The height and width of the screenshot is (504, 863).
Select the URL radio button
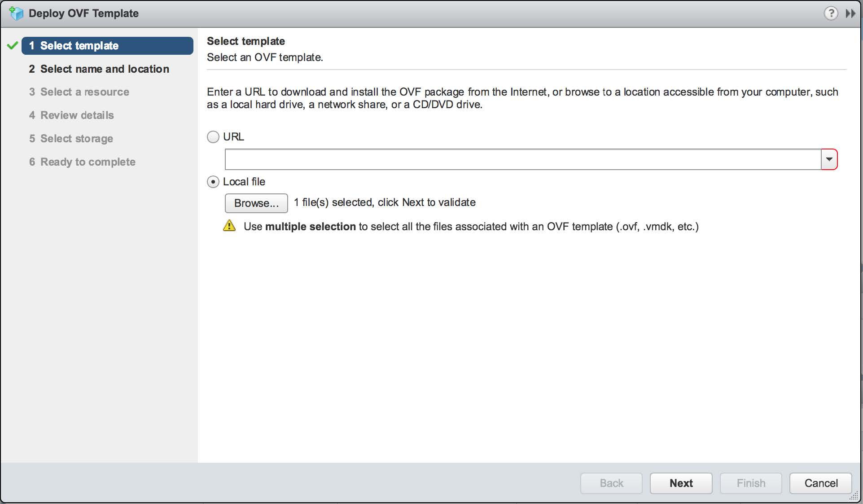tap(213, 137)
